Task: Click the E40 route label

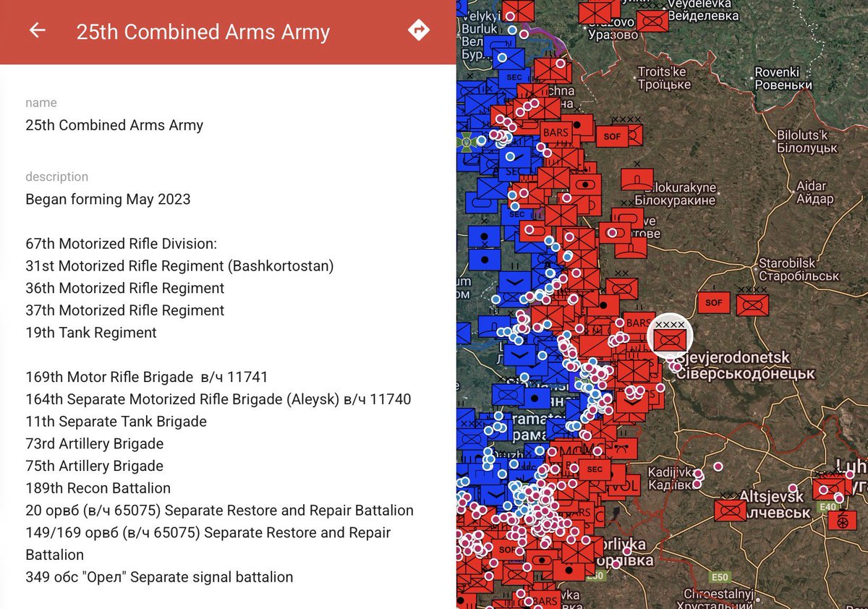Action: [x=827, y=506]
